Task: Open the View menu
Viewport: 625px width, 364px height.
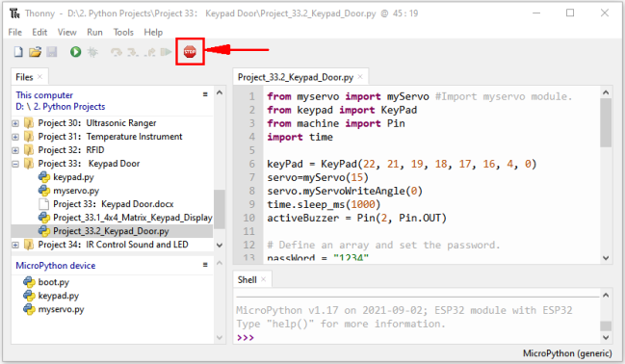Action: point(66,33)
